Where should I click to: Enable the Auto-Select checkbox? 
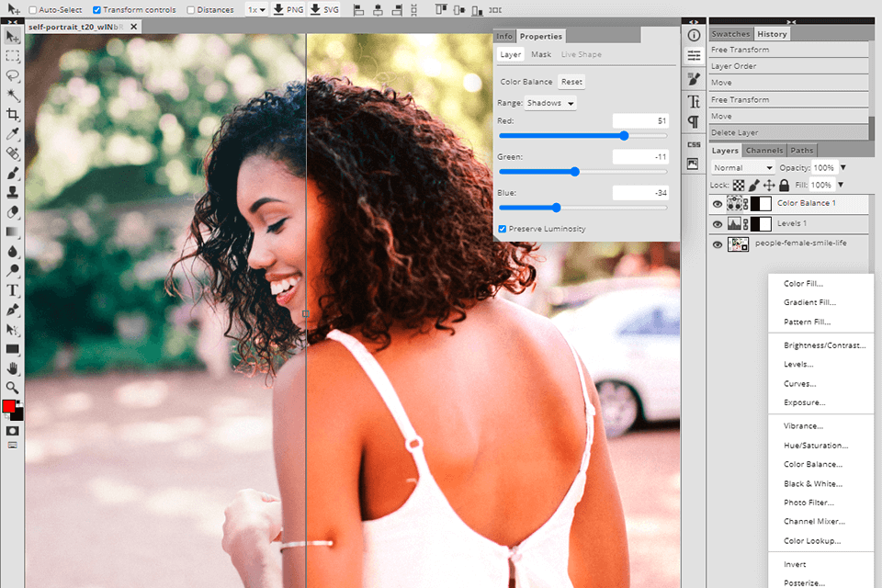coord(30,10)
